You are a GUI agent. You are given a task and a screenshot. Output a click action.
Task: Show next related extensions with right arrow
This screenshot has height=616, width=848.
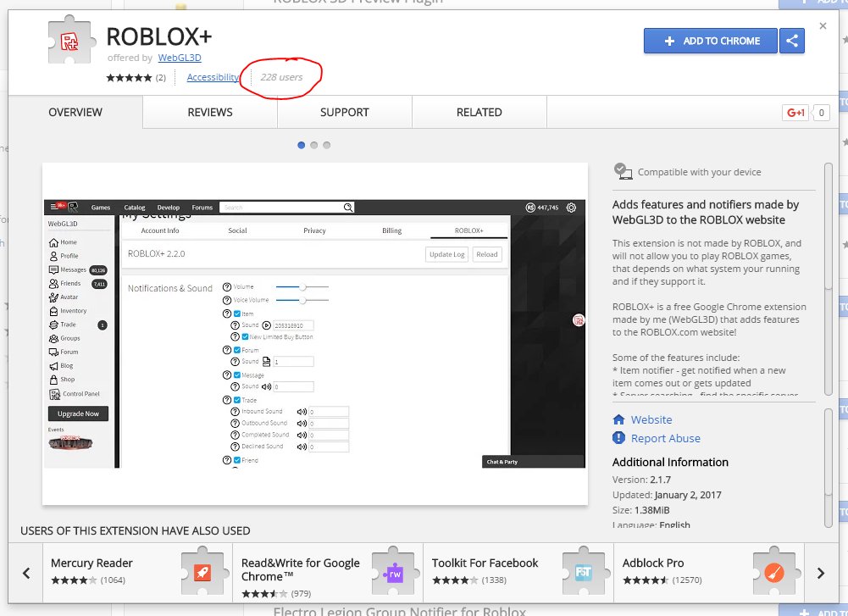821,573
